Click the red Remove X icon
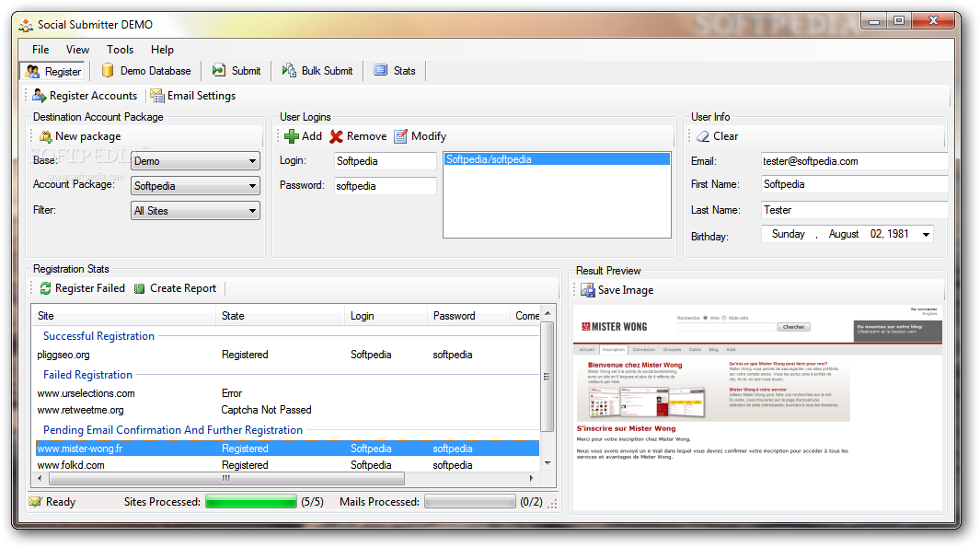The height and width of the screenshot is (548, 980). tap(336, 136)
